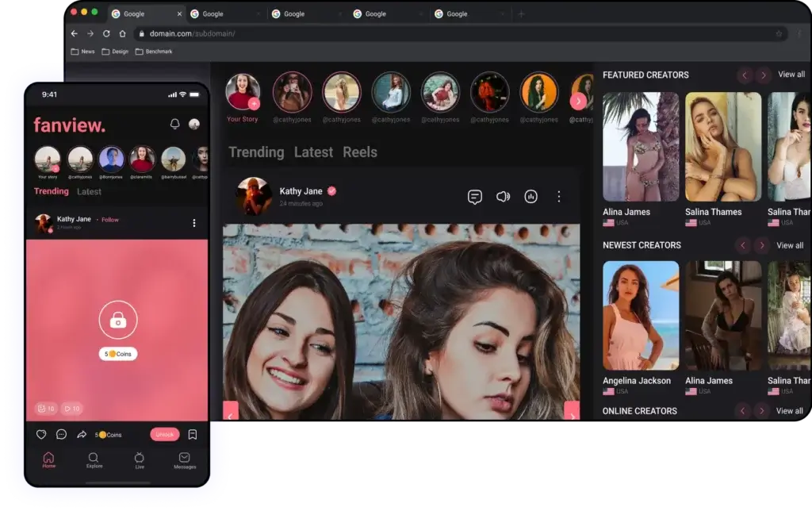Select Trending tab in phone app

click(52, 191)
